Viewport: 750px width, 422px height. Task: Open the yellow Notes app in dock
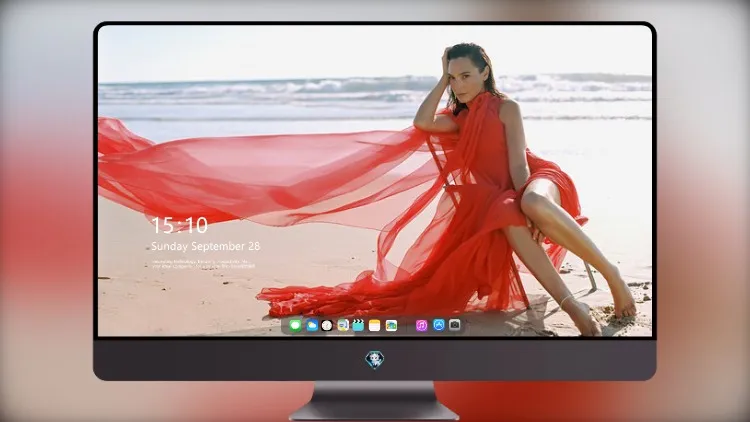coord(375,325)
